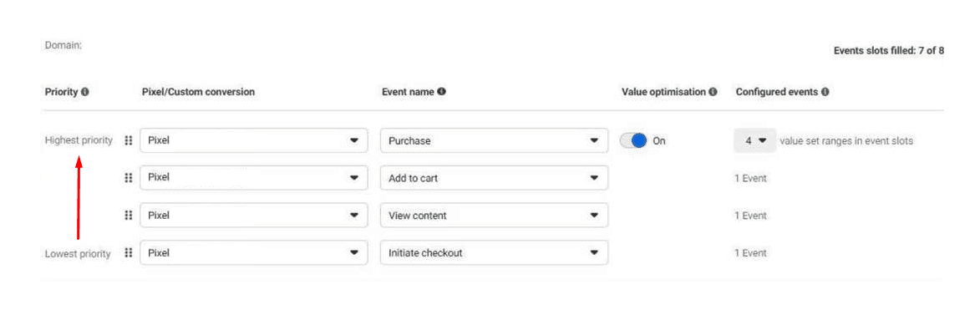Toggle off Purchase value optimisation switch
980x330 pixels.
(633, 140)
